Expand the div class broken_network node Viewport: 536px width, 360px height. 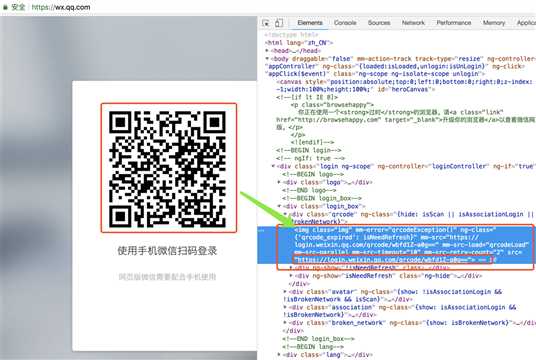285,323
